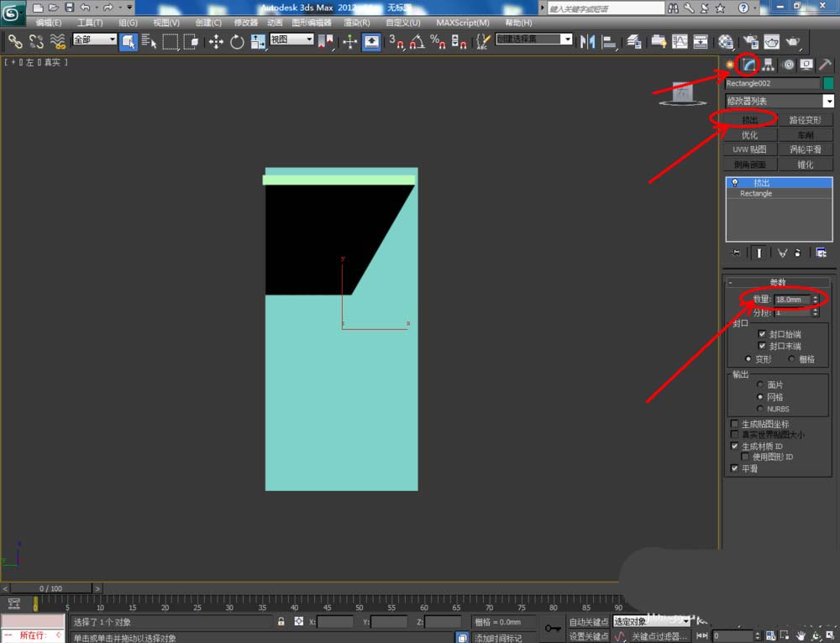Viewport: 840px width, 643px height.
Task: Select the Move tool in toolbar
Action: point(216,41)
